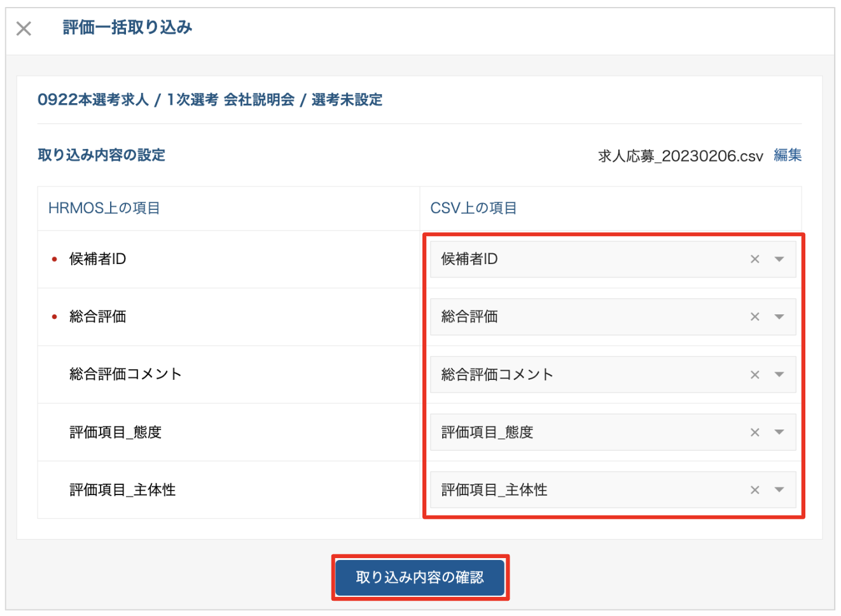Click the 編集 link beside CSV filename
The image size is (841, 616).
(x=788, y=155)
